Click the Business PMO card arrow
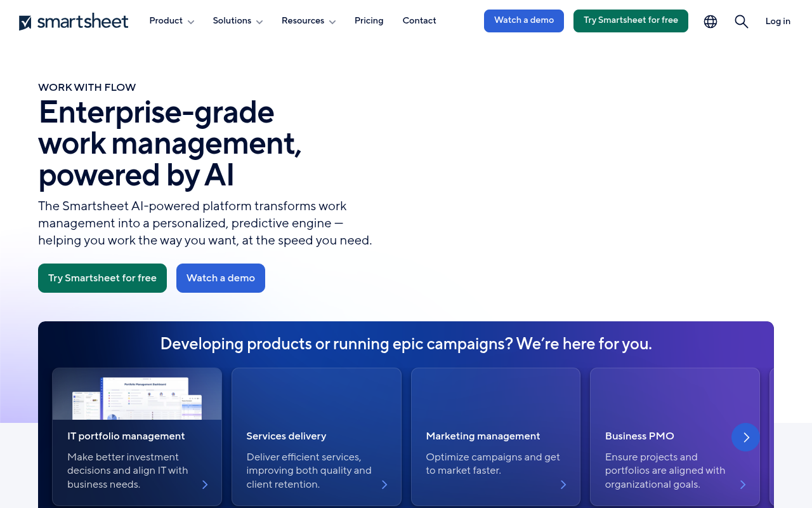The width and height of the screenshot is (812, 508). [743, 485]
